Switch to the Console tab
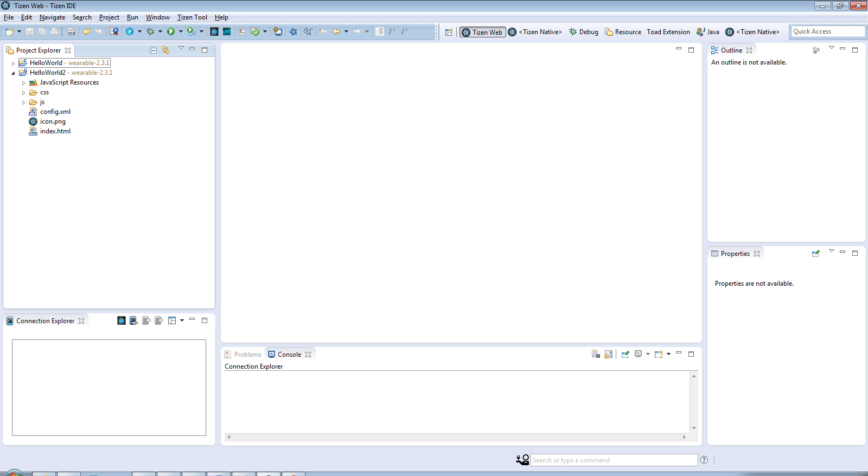This screenshot has width=868, height=476. coord(290,354)
